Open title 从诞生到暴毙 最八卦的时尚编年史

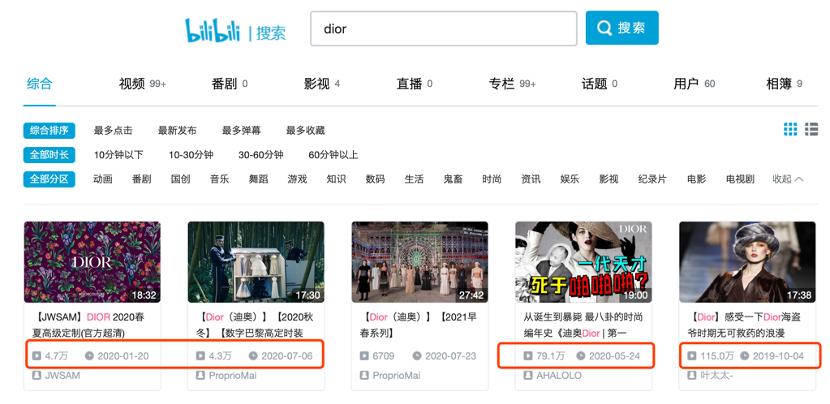tap(583, 325)
